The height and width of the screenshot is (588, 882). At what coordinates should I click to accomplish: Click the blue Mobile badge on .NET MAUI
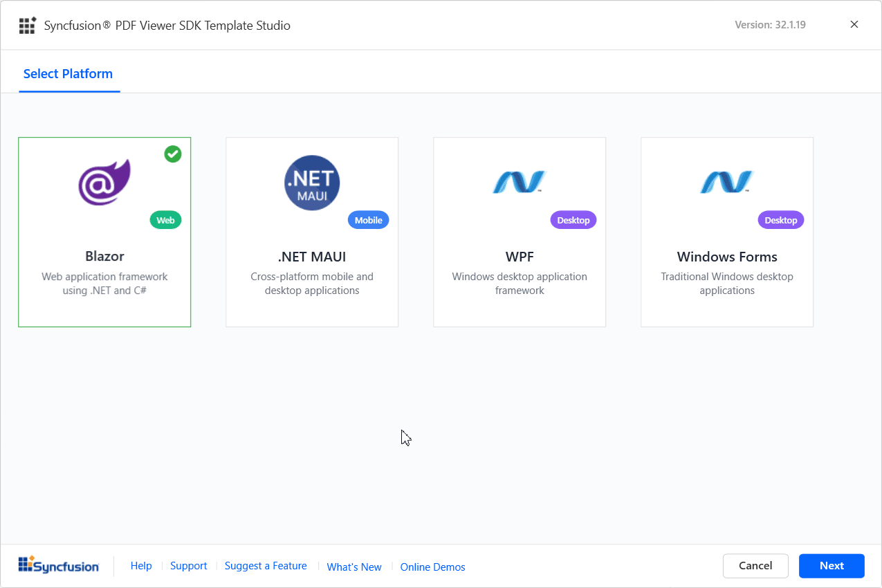tap(368, 220)
